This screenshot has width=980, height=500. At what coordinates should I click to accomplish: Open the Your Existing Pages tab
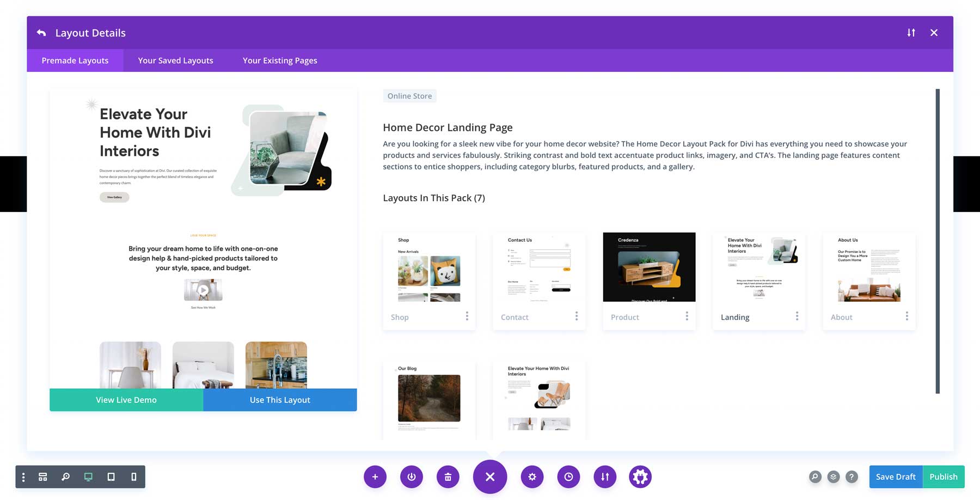(x=280, y=60)
